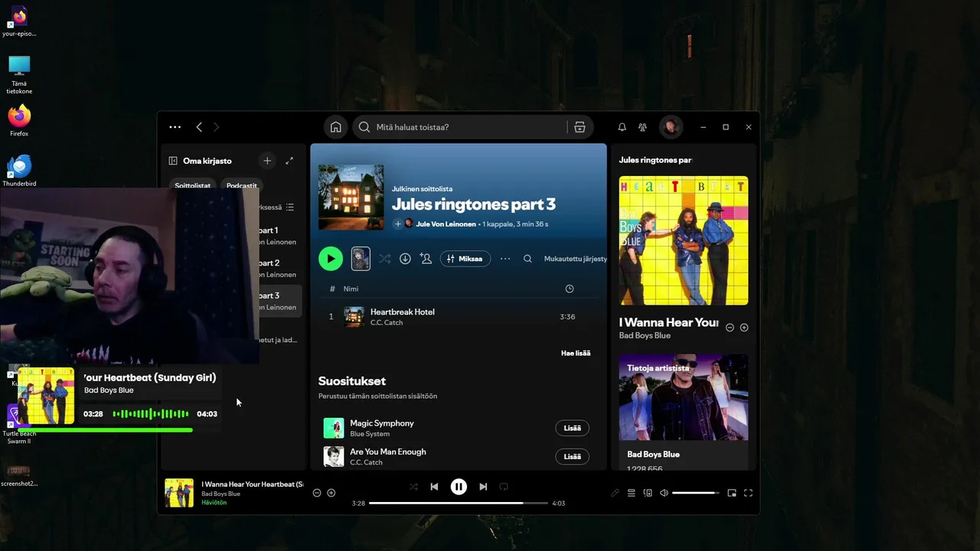The width and height of the screenshot is (980, 551).
Task: Click the playlist preview cover button
Action: pyautogui.click(x=361, y=259)
